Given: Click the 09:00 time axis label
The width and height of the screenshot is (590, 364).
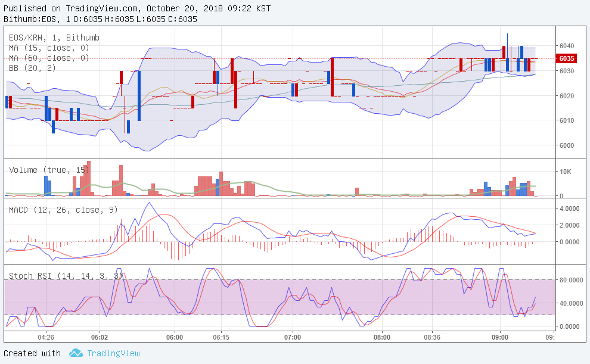Looking at the screenshot, I should 499,337.
